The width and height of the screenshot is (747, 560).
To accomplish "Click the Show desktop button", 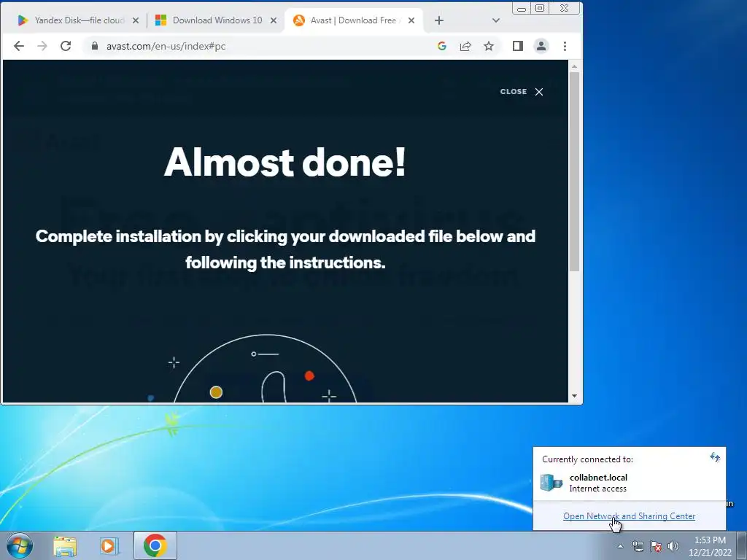I will [742, 545].
